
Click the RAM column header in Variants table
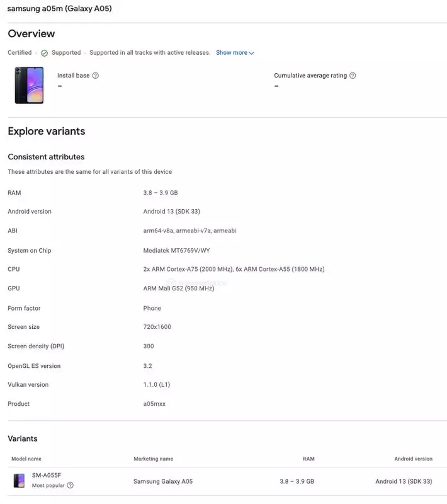point(308,459)
